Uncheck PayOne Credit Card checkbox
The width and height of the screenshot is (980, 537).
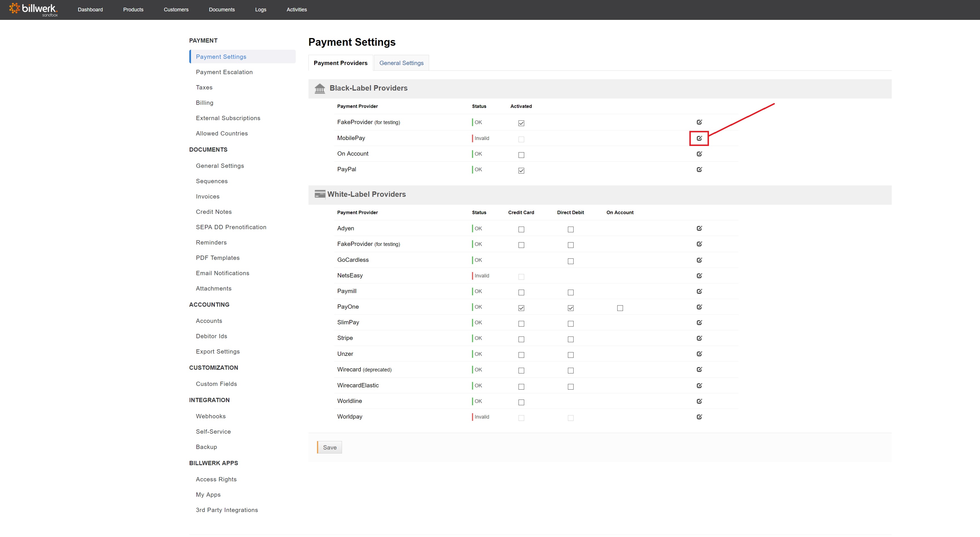[x=521, y=308]
